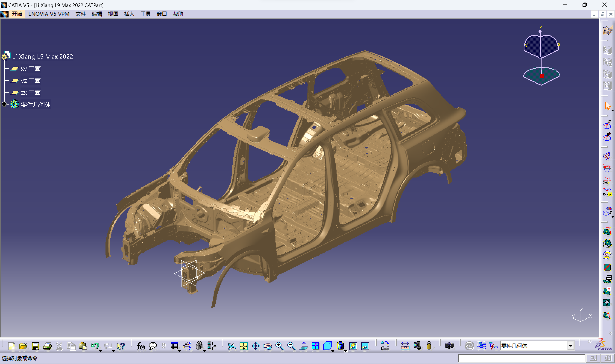
Task: Click the Import cloud icon in right toolbar
Action: point(607,125)
